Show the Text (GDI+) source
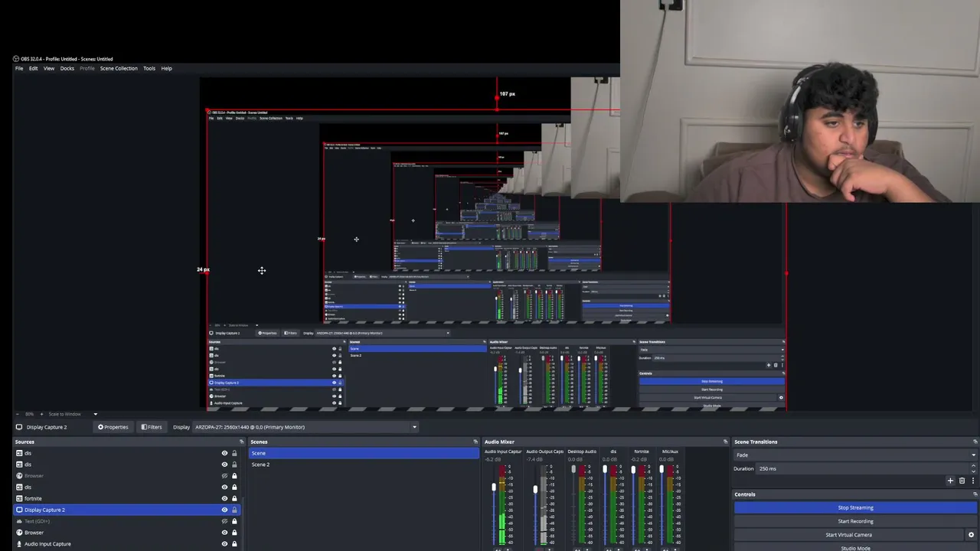 224,521
